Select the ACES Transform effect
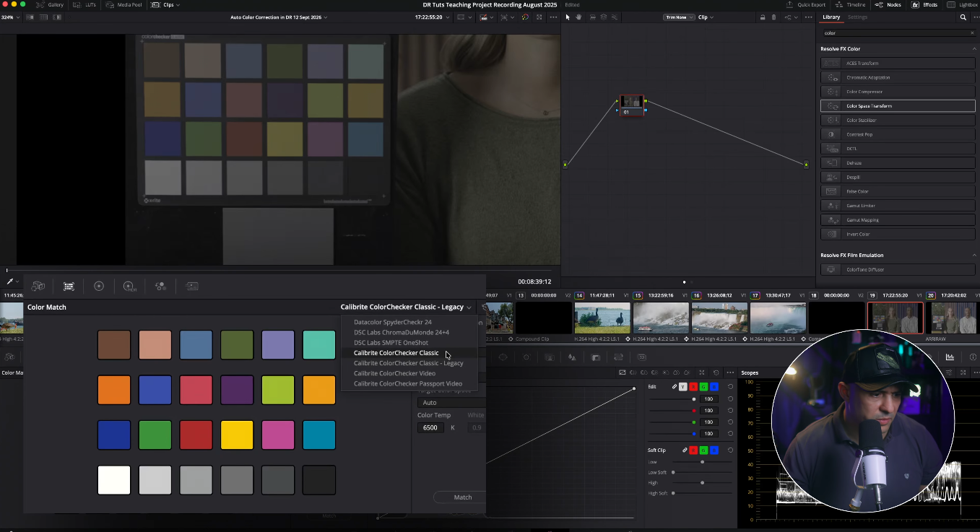Screen dimensions: 980x532 (x=898, y=63)
